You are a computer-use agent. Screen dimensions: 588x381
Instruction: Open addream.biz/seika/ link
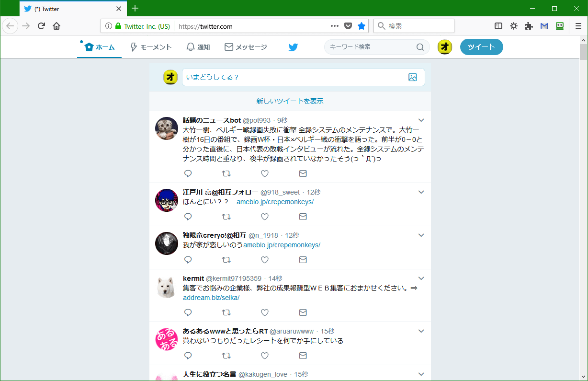[x=211, y=298]
